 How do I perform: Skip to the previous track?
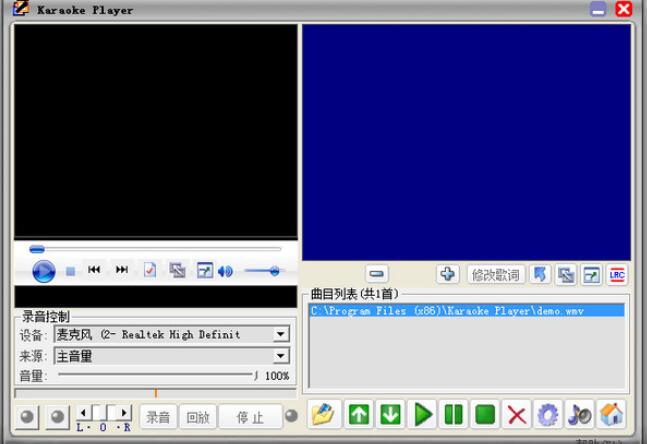[94, 270]
